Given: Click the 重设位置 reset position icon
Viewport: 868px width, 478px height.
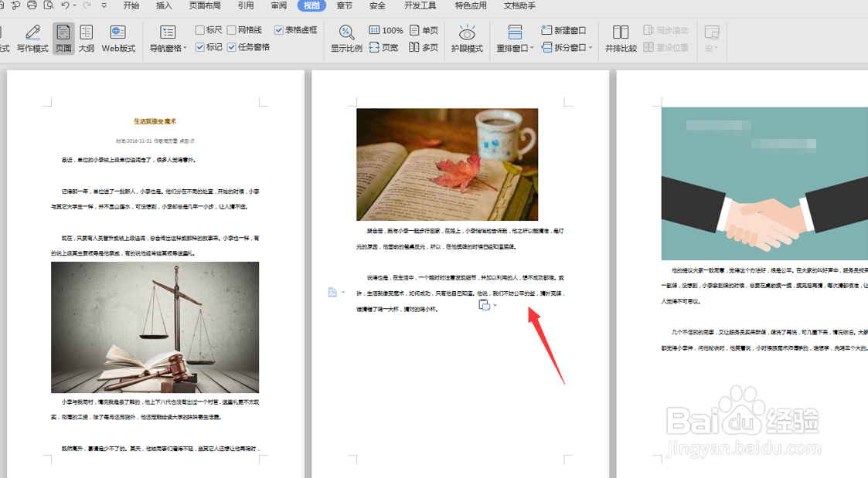Looking at the screenshot, I should (648, 48).
